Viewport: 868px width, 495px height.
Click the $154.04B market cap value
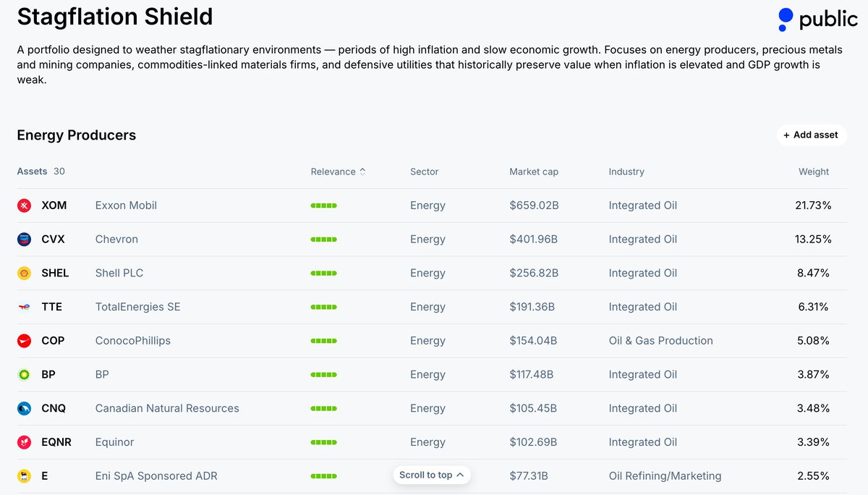[x=534, y=341]
